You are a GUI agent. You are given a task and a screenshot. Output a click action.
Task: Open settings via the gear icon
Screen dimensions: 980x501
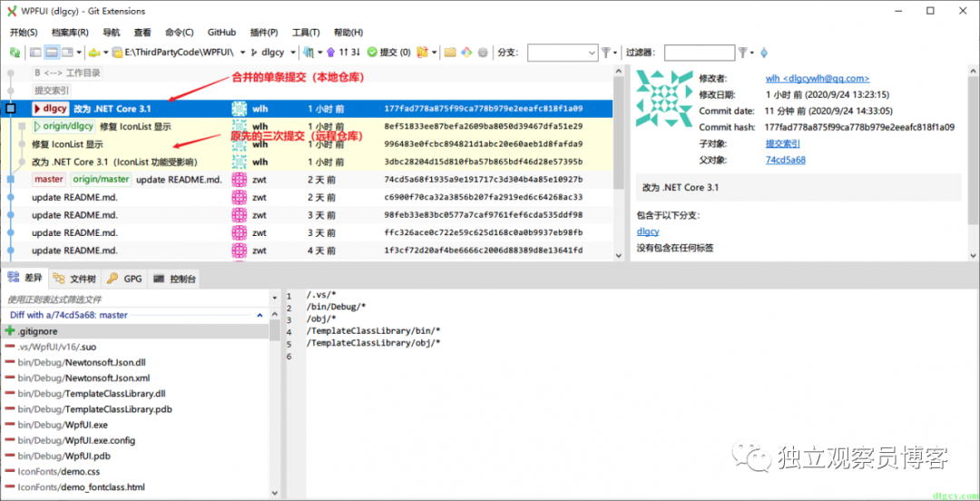click(x=483, y=53)
